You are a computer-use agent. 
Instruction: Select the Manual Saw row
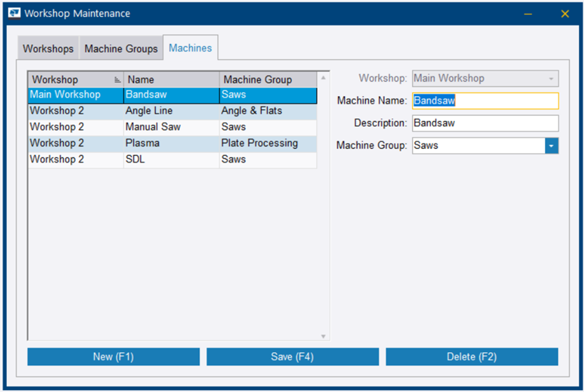click(172, 127)
